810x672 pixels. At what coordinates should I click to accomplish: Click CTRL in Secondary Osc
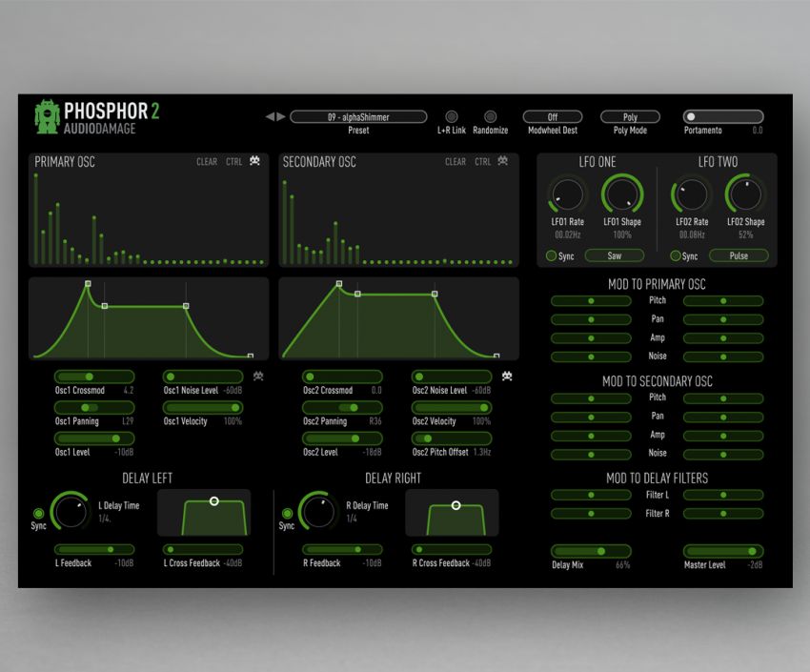point(483,162)
